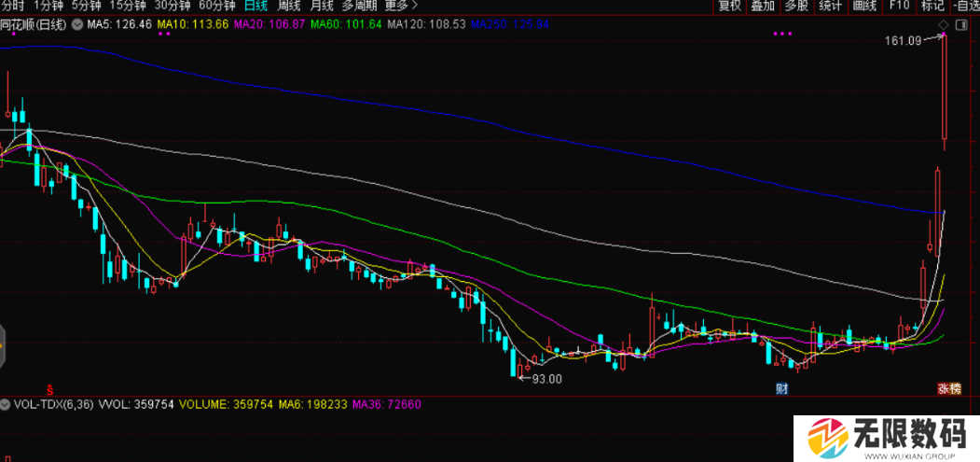Click the 叠加 overlay button

tap(763, 7)
